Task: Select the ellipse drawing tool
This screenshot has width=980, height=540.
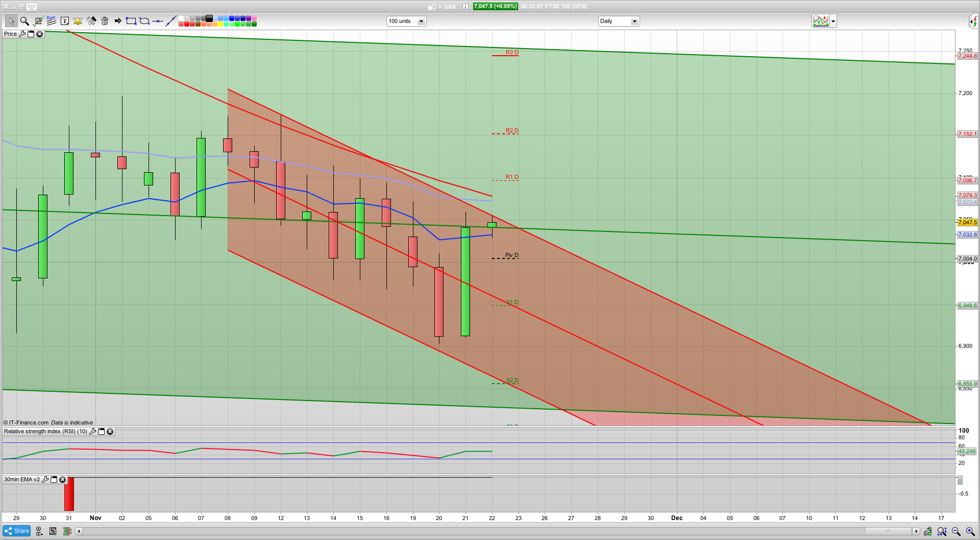Action: (x=144, y=21)
